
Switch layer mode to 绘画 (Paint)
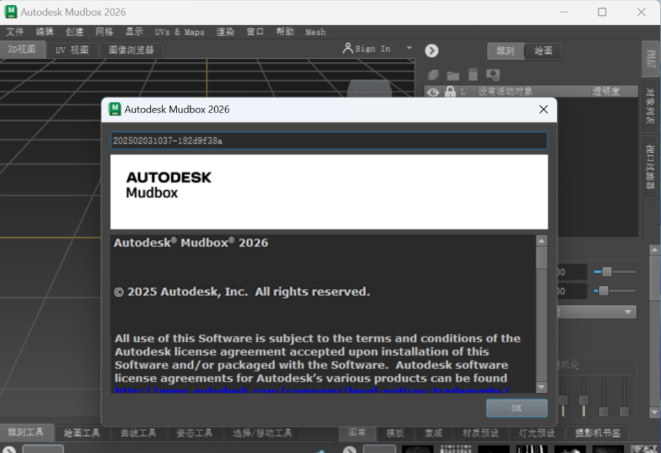pos(543,50)
